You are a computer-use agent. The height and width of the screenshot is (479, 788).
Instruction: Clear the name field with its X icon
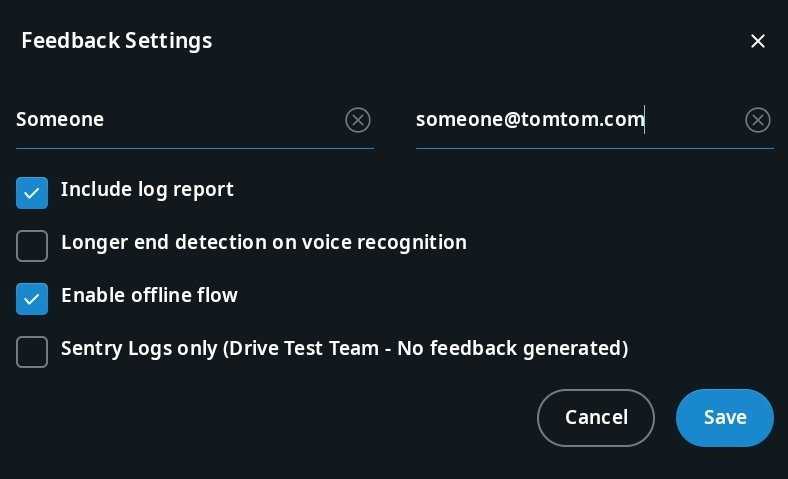pyautogui.click(x=358, y=120)
